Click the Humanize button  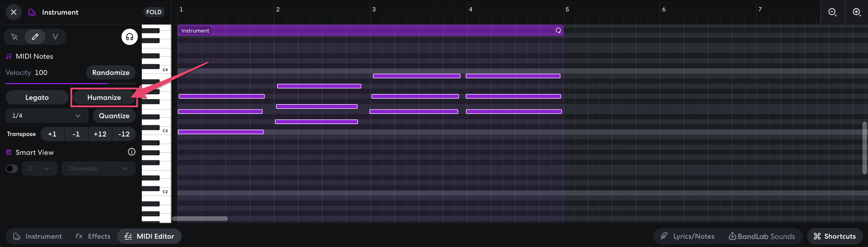[x=104, y=97]
